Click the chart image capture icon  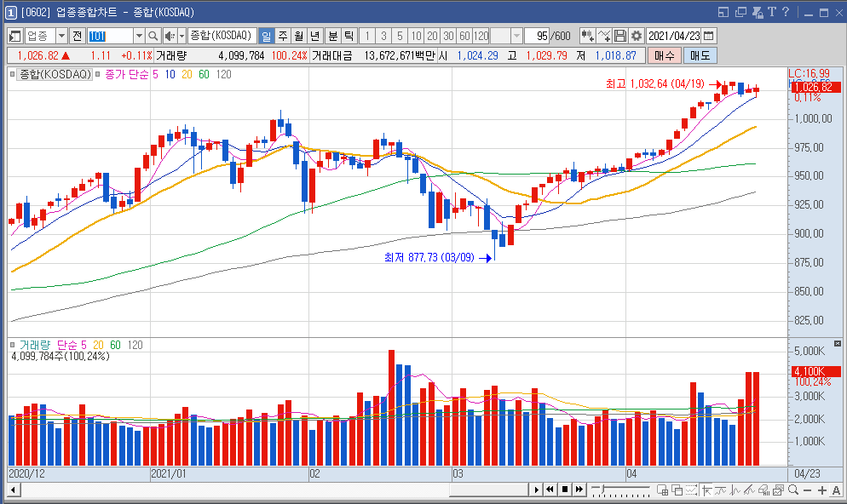778,490
